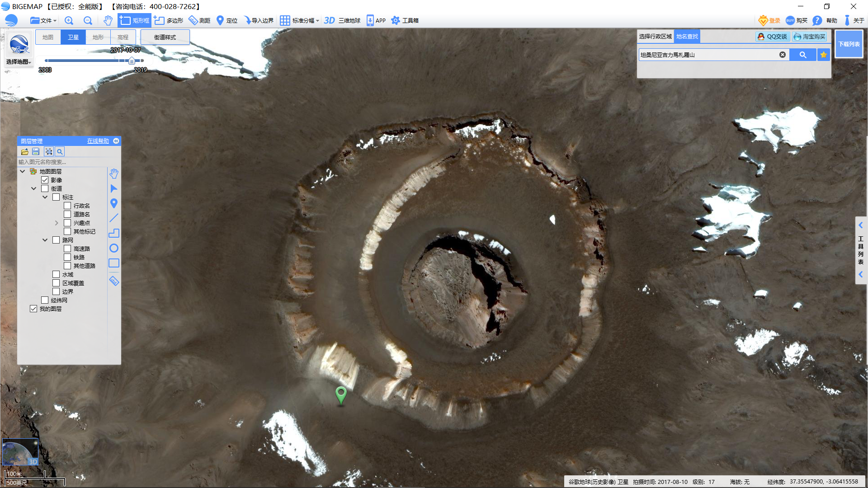Open the 测距 distance measure tool

pyautogui.click(x=199, y=20)
